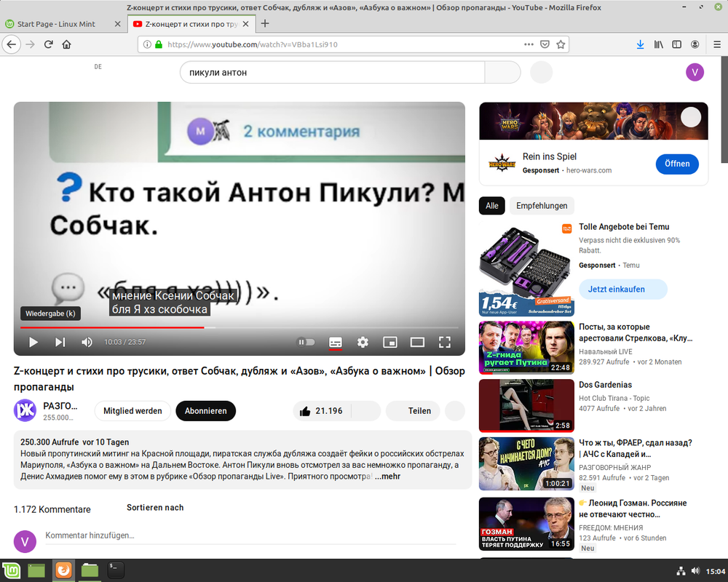Click the Firefox icon in the taskbar
Screen dimensions: 728x582
click(63, 570)
